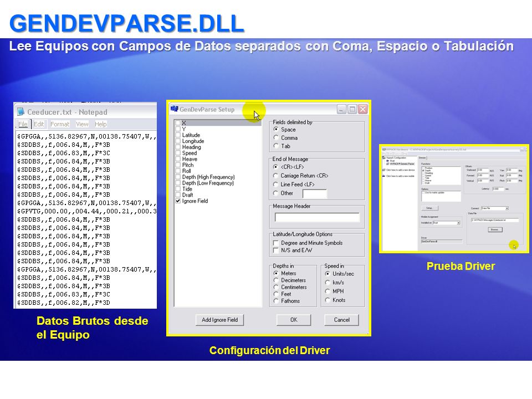Select Tab as field delimiter
Image resolution: width=532 pixels, height=399 pixels.
(276, 146)
